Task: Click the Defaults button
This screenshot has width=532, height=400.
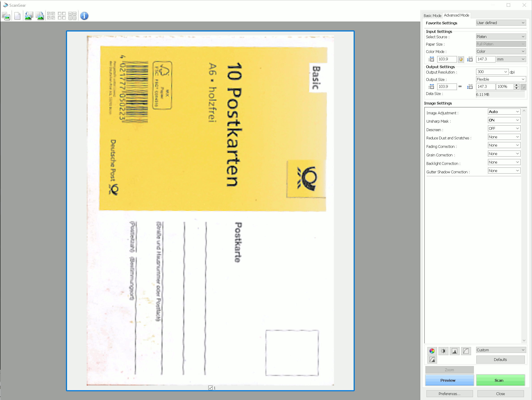Action: pyautogui.click(x=500, y=359)
